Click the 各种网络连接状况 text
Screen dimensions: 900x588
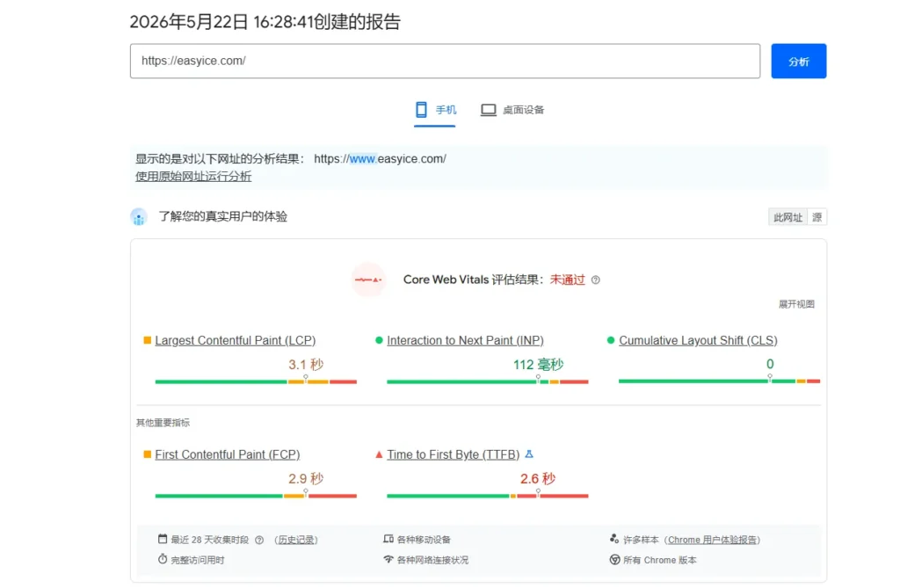point(432,560)
